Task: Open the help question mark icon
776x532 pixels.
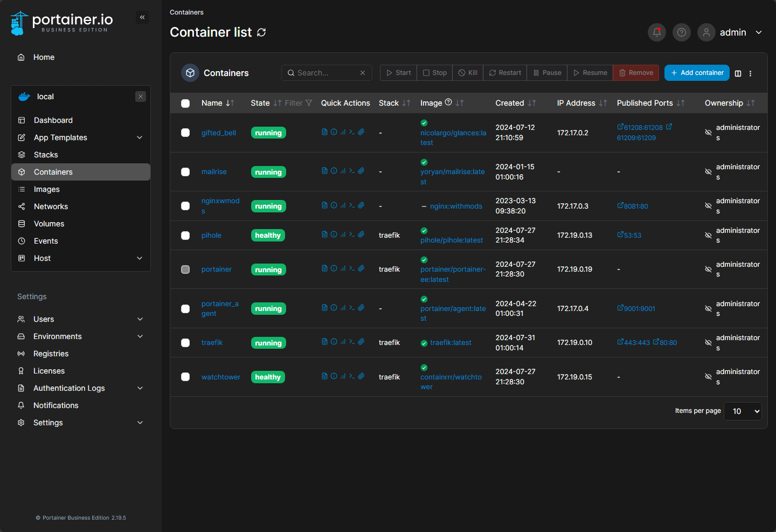Action: (681, 32)
